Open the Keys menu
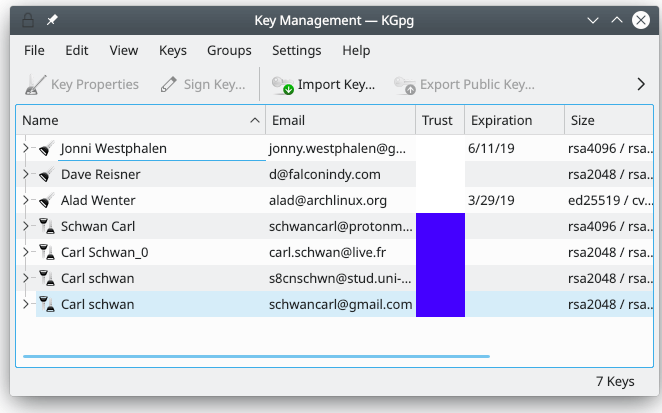The image size is (662, 413). [x=173, y=50]
